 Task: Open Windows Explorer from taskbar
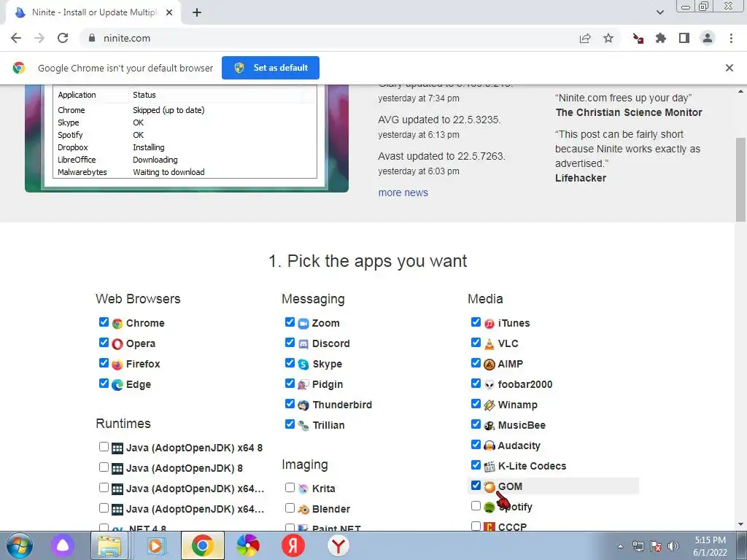109,546
